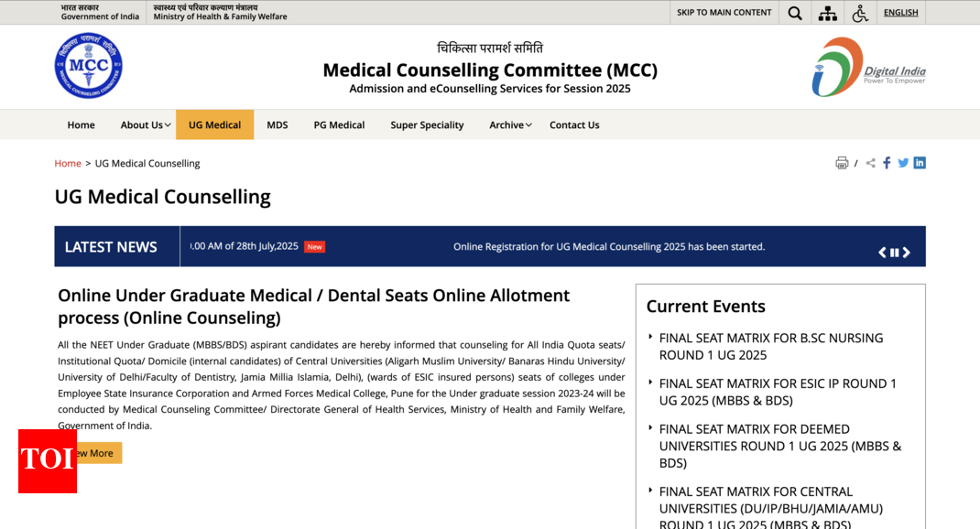Select the accessibility wheelchair icon

[x=861, y=12]
